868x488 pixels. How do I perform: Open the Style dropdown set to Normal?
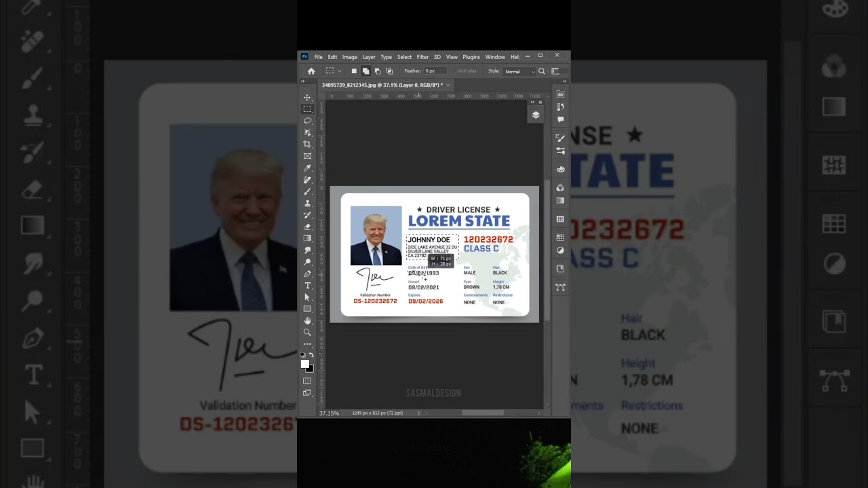pyautogui.click(x=519, y=71)
